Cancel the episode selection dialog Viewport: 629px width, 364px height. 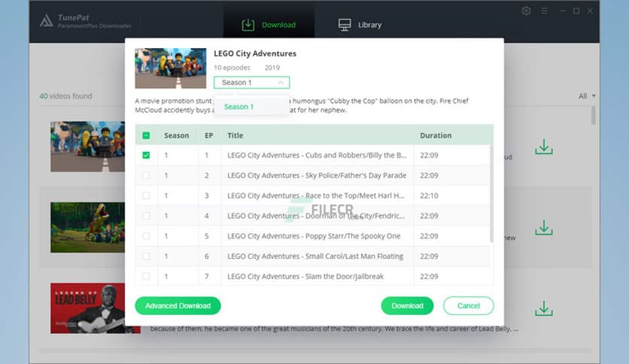coord(469,306)
